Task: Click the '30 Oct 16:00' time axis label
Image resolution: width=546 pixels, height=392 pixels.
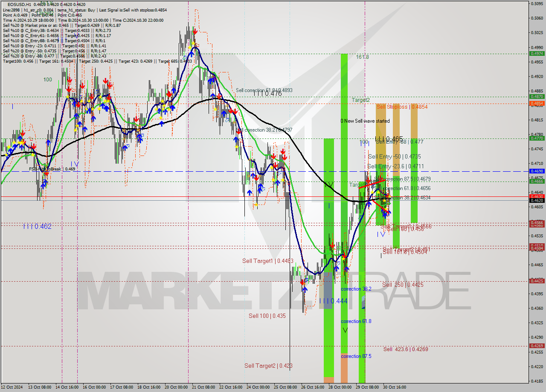Action: [x=395, y=387]
